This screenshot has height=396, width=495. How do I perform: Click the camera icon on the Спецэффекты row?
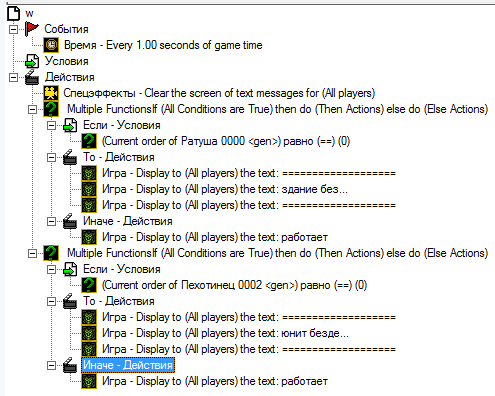pyautogui.click(x=51, y=93)
